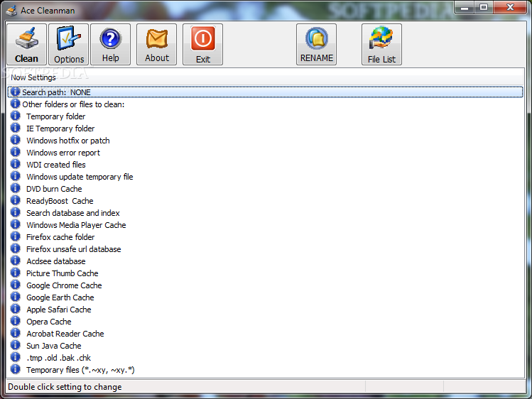Select 'Firefox cache folder' entry

point(60,237)
